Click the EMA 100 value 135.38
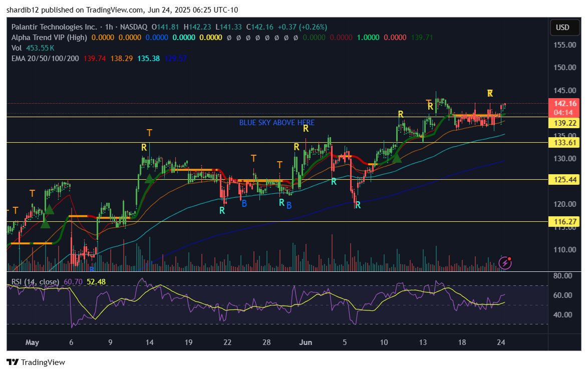Viewport: 588px width, 373px height. pyautogui.click(x=148, y=59)
